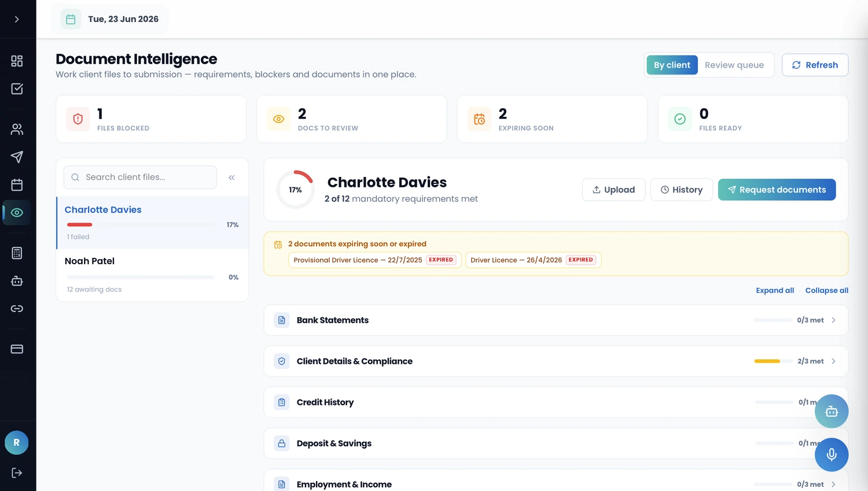Expand the left sidebar with the chevron
Image resolution: width=868 pixels, height=491 pixels.
click(x=17, y=19)
